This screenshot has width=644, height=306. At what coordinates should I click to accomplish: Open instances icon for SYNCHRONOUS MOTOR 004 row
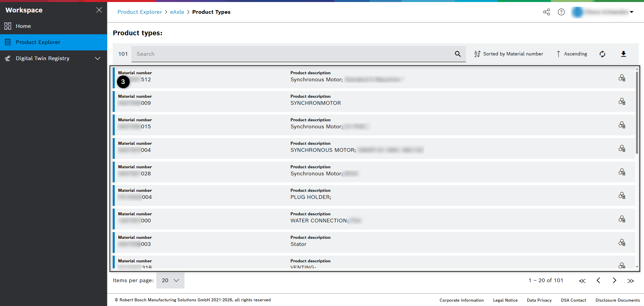[622, 148]
